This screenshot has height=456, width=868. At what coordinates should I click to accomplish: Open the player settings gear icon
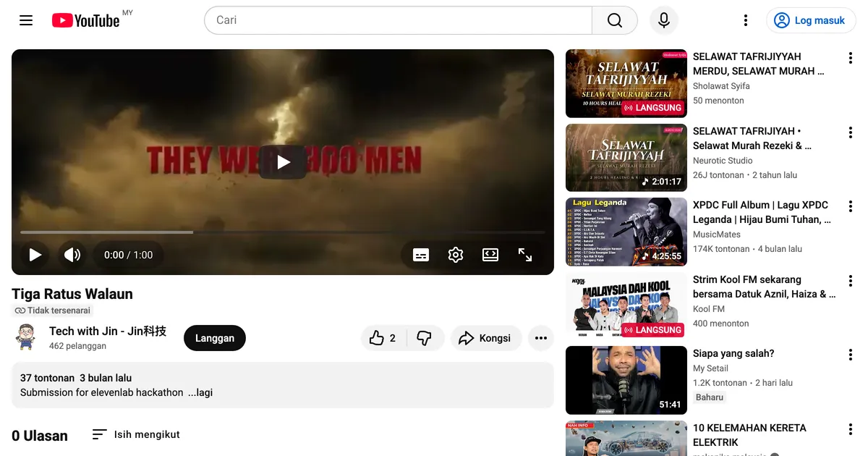[x=456, y=255]
